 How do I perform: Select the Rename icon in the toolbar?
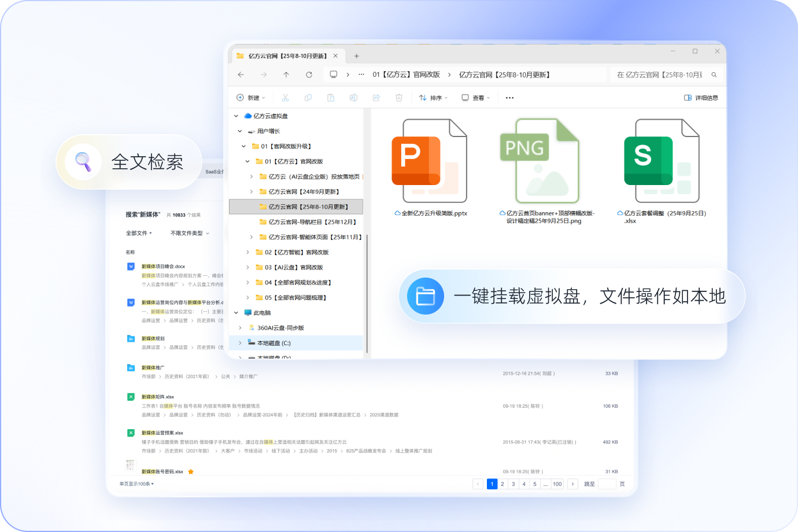(x=353, y=98)
